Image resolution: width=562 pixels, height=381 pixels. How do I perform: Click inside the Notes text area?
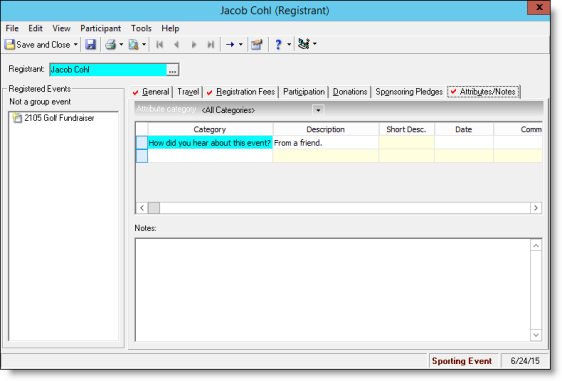(333, 290)
